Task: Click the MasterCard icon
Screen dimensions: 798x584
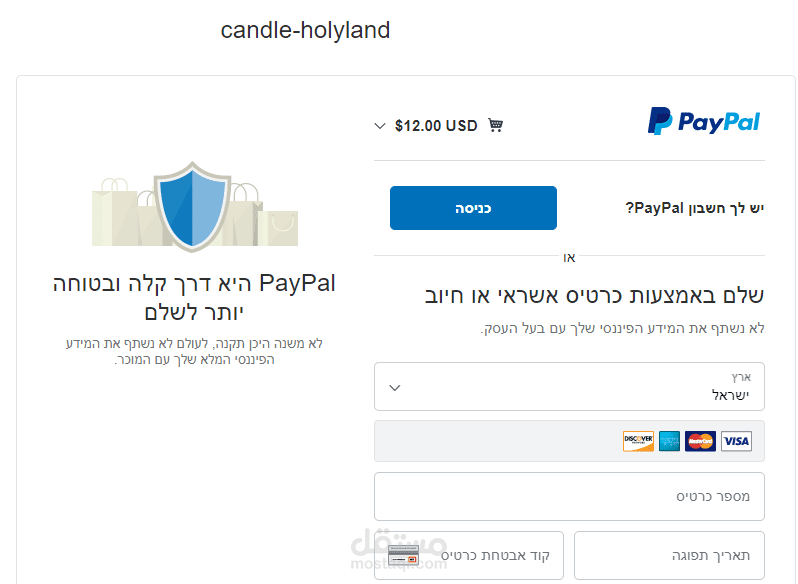Action: click(x=700, y=441)
